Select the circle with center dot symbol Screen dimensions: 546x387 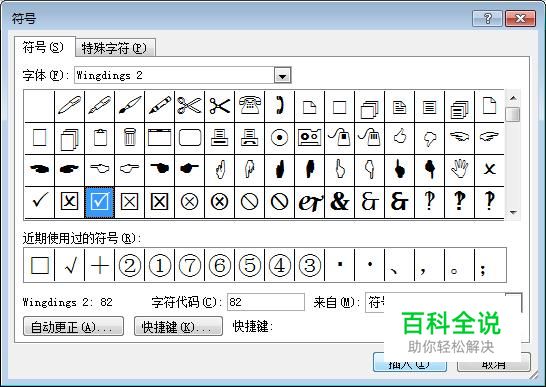click(x=279, y=138)
